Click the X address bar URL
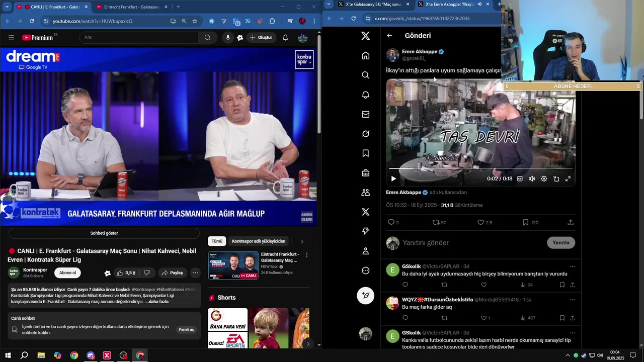 [422, 19]
